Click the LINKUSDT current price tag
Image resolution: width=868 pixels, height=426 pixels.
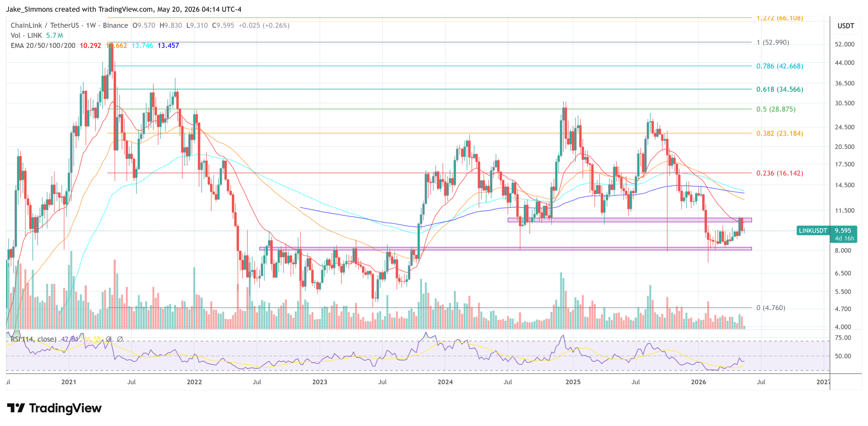(826, 234)
